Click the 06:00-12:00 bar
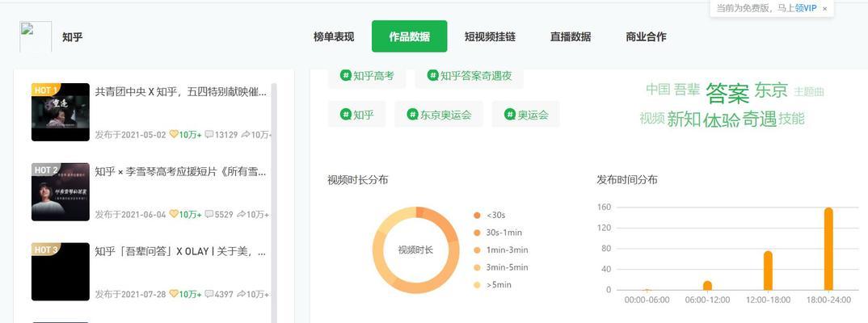 tap(707, 285)
